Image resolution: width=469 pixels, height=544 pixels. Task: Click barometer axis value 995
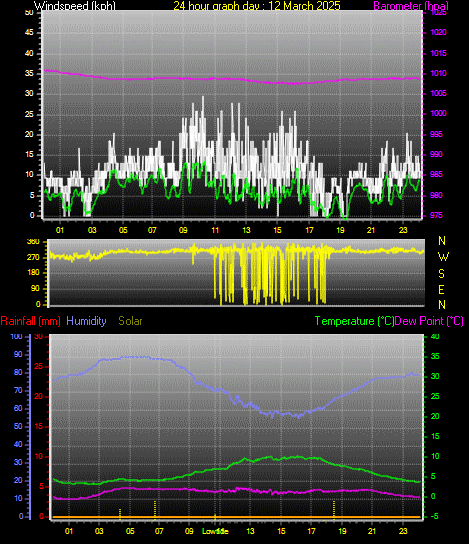[x=436, y=134]
